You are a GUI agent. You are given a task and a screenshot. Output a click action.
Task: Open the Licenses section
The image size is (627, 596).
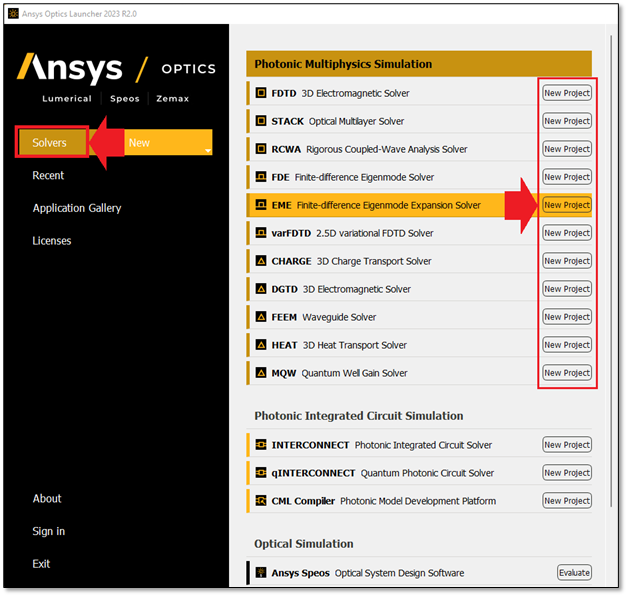tap(52, 241)
